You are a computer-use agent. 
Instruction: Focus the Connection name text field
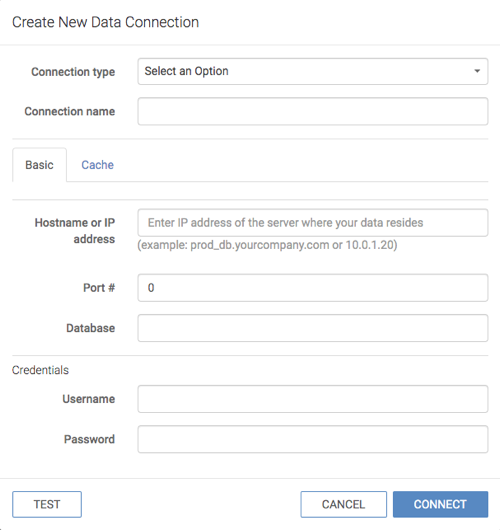tap(312, 112)
